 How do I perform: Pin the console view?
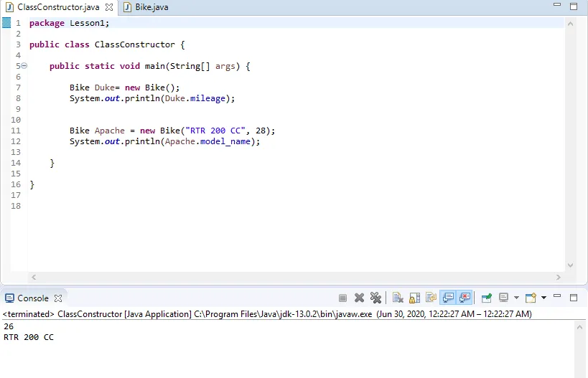point(486,298)
